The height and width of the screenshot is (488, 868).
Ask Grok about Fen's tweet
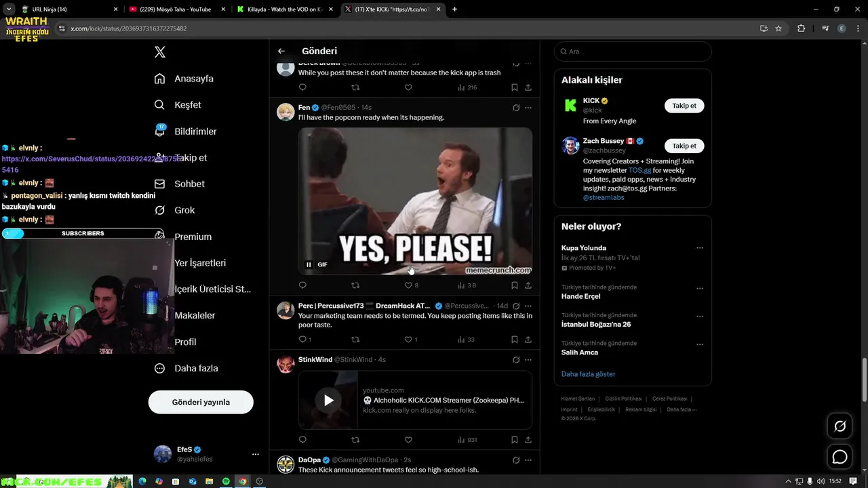pos(516,108)
